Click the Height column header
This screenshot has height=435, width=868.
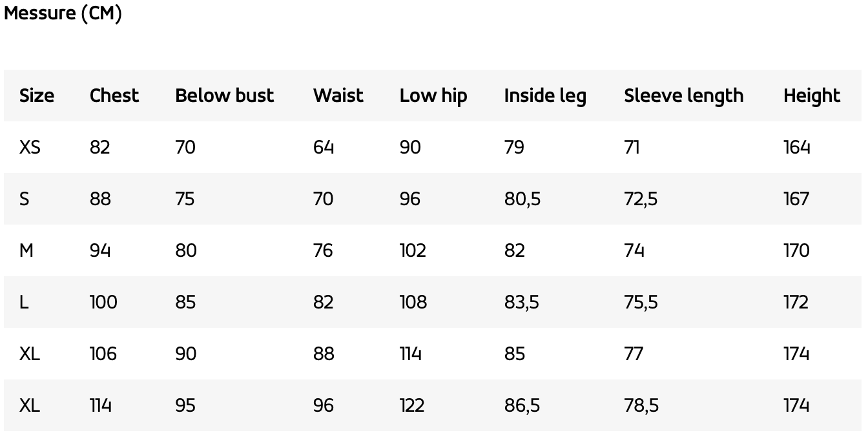[x=812, y=96]
